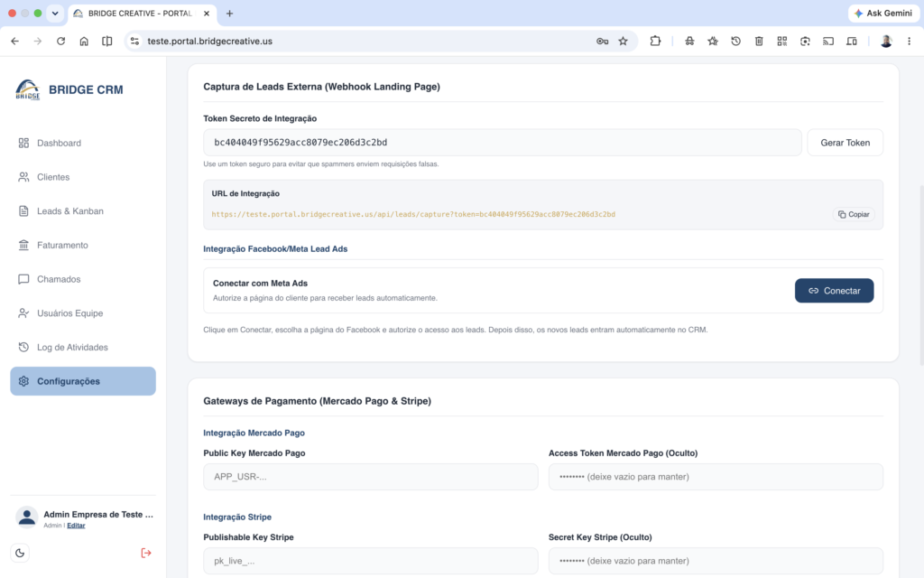Click the incognito-style extension icon

(689, 42)
